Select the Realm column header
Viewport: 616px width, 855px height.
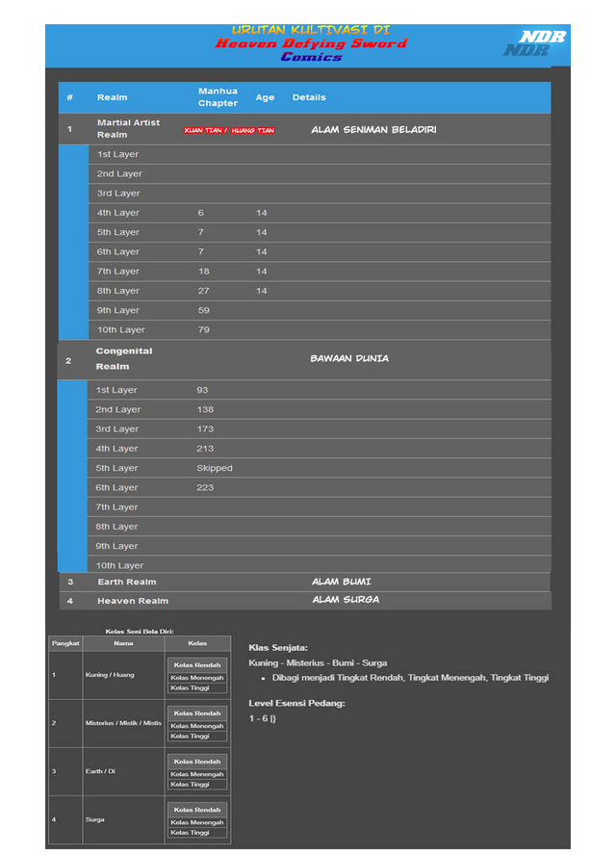click(x=112, y=97)
